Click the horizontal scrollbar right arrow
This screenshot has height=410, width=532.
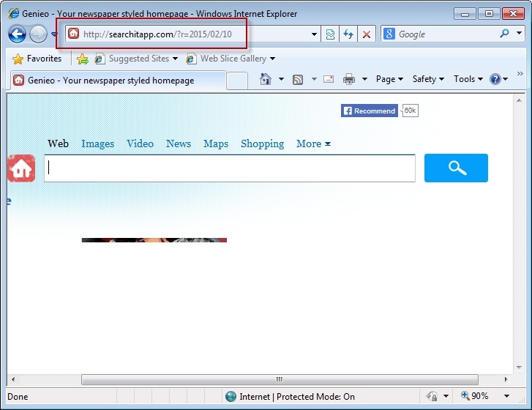(x=506, y=379)
